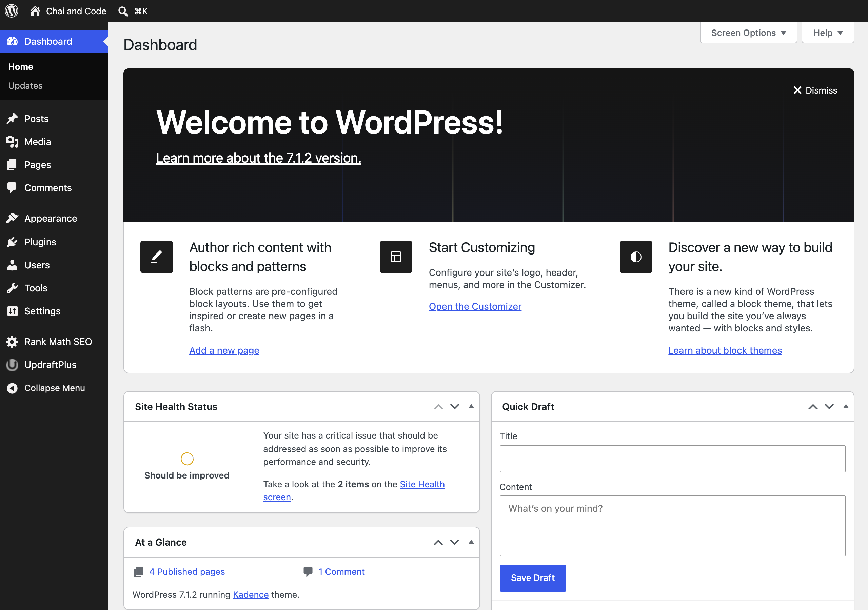
Task: Open the Tools menu
Action: (x=54, y=288)
